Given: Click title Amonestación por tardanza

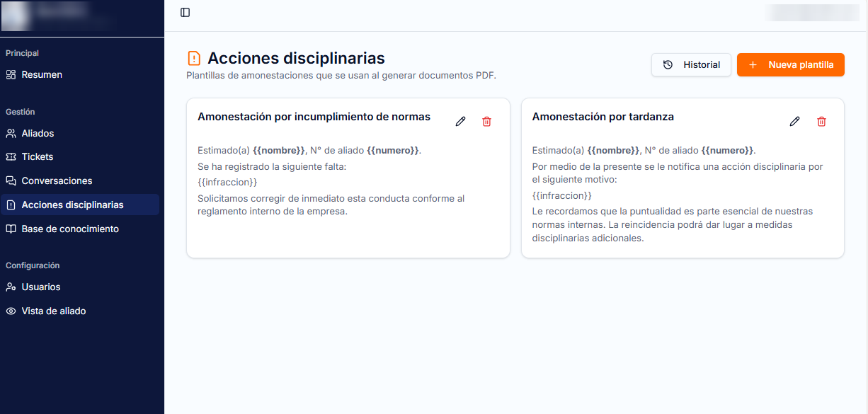Looking at the screenshot, I should (x=603, y=117).
